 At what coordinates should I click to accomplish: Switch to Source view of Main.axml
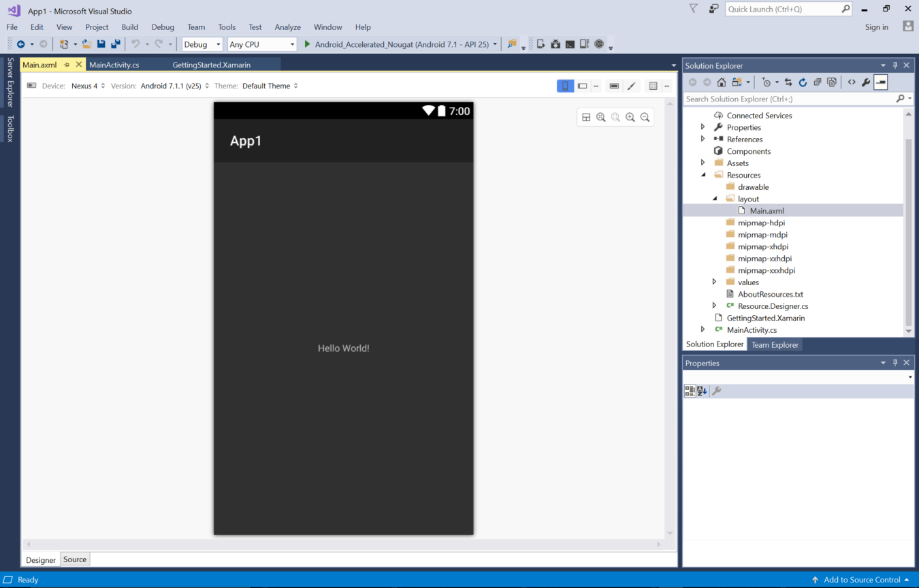[x=75, y=559]
